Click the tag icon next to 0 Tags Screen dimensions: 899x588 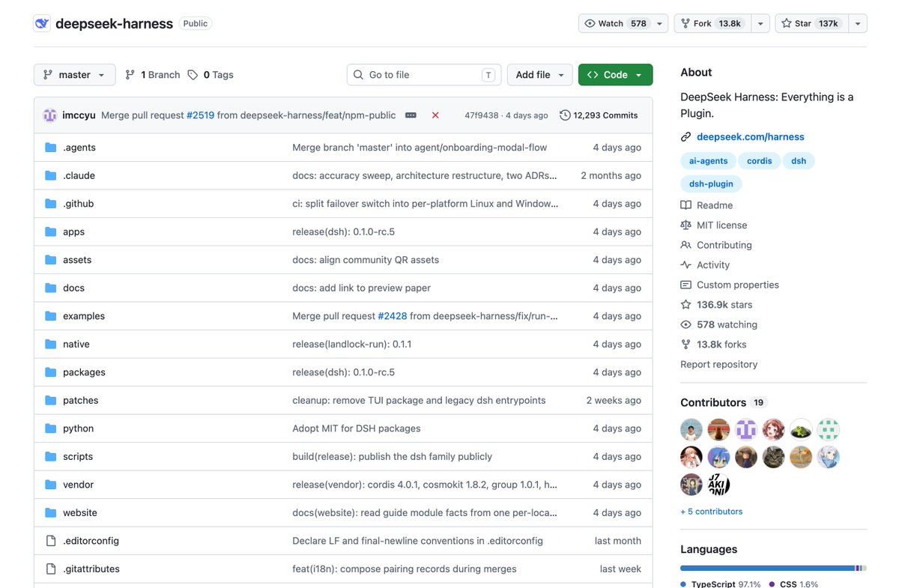click(193, 75)
